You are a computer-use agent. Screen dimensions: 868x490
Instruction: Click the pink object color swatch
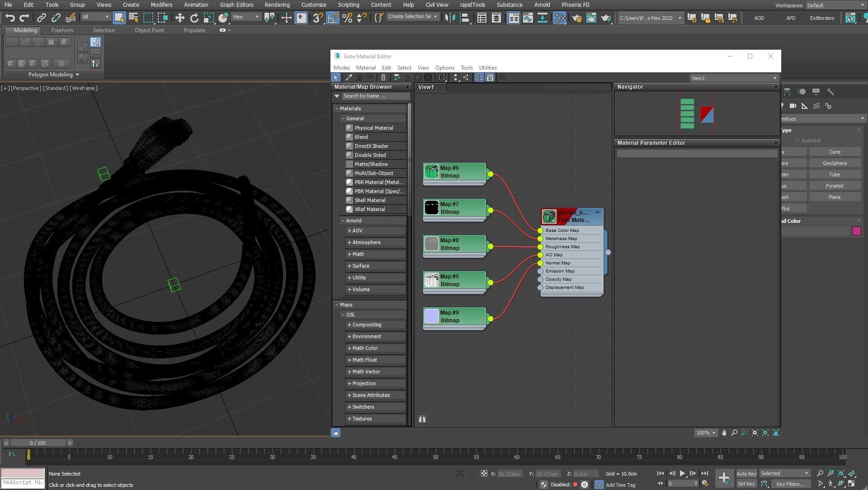(856, 231)
